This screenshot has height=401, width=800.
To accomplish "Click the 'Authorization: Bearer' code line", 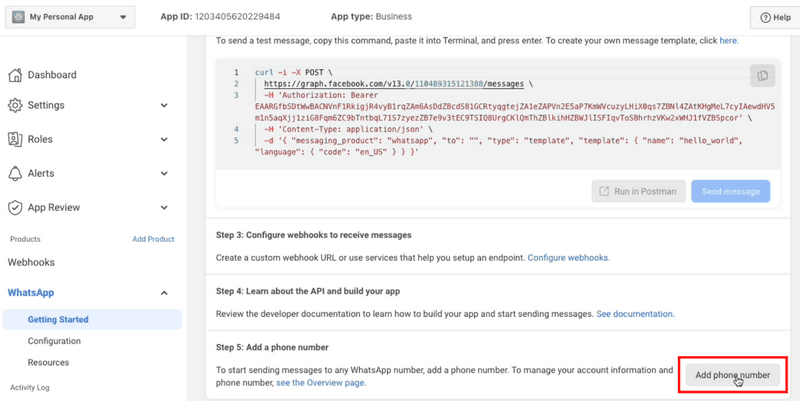I will 321,95.
